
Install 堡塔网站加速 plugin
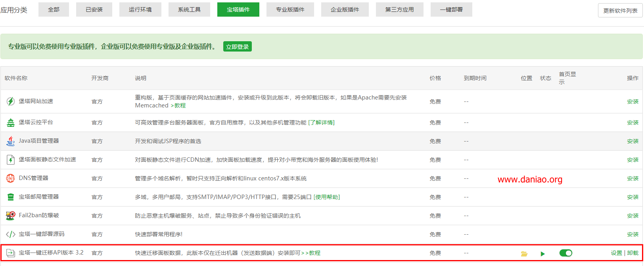pyautogui.click(x=633, y=101)
